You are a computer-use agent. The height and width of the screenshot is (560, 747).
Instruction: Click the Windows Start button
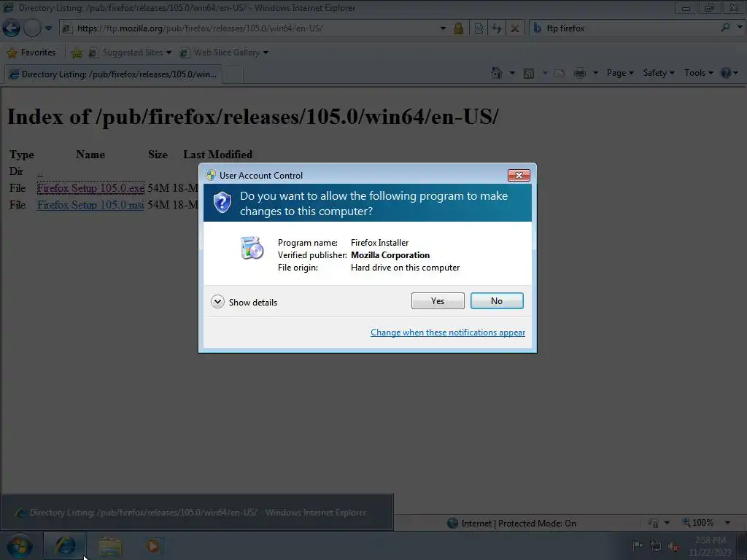[x=19, y=545]
